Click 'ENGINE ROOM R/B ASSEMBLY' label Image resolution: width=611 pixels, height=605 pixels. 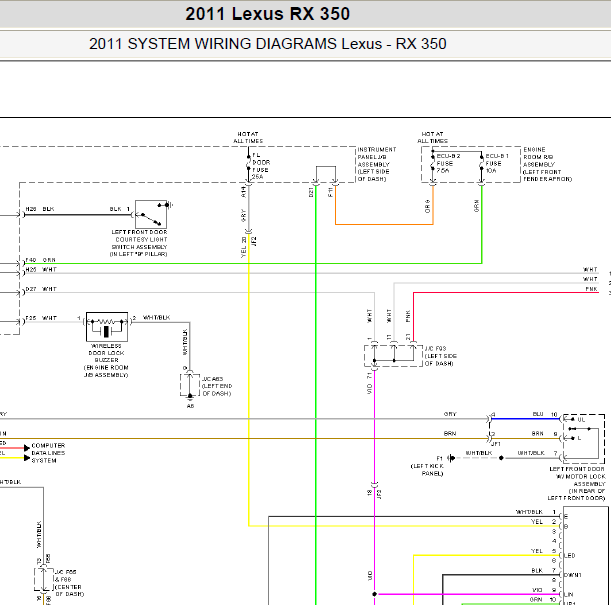[547, 164]
